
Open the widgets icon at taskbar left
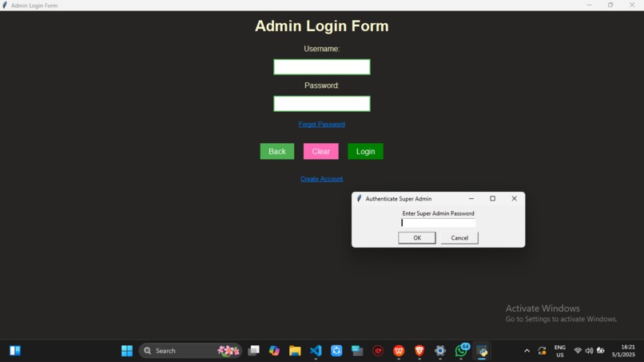[x=15, y=351]
